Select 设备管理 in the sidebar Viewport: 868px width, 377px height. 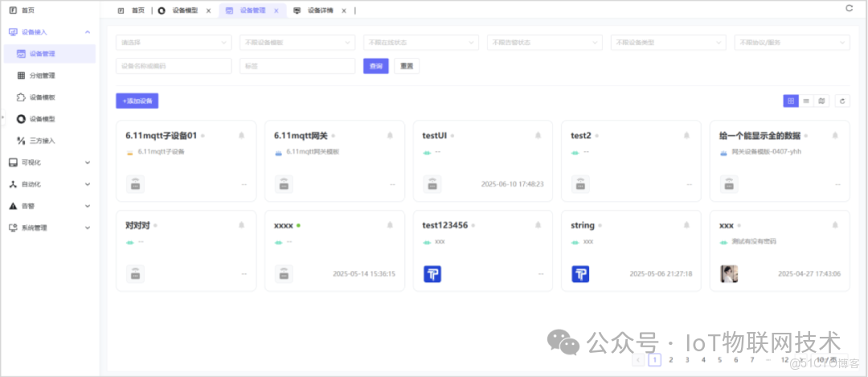coord(50,54)
